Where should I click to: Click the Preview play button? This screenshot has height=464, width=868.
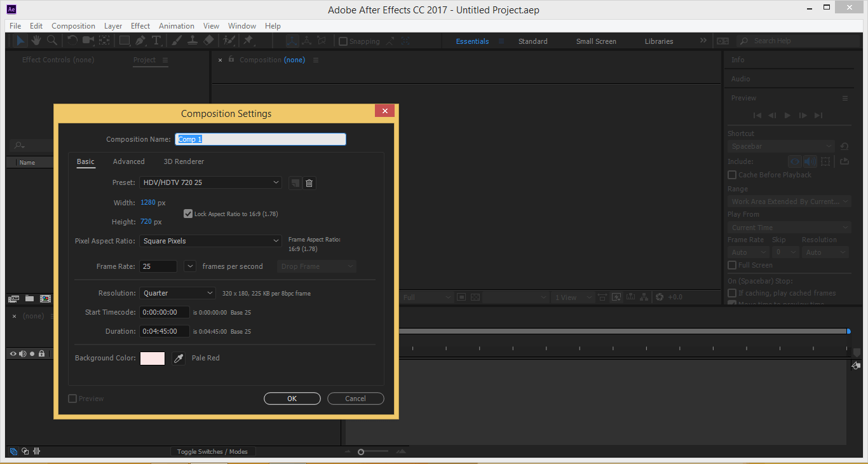coord(787,115)
